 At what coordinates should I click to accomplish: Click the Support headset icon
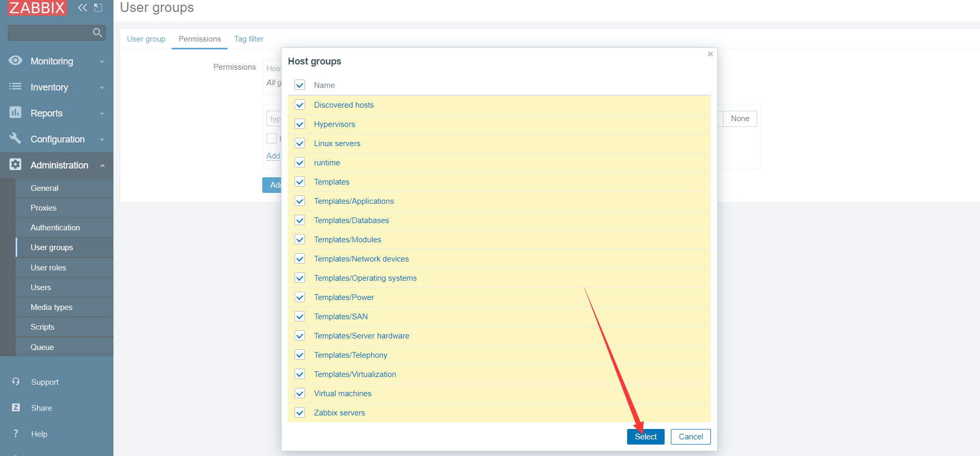[x=16, y=382]
